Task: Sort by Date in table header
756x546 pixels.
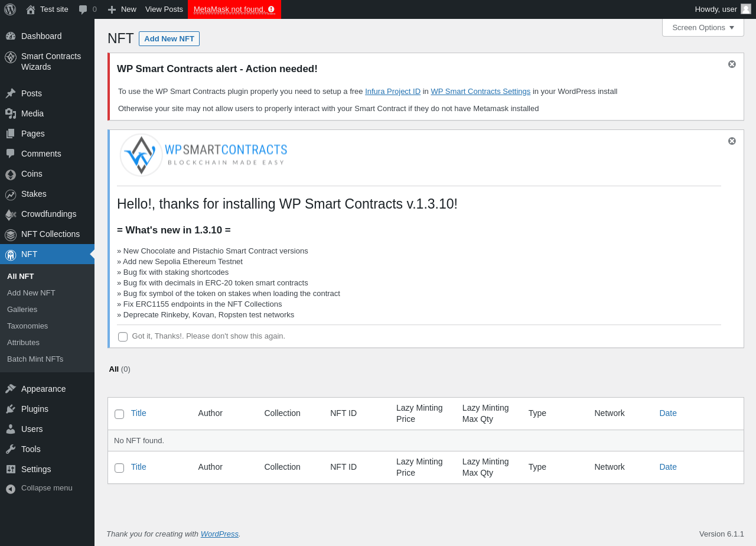Action: click(x=668, y=413)
